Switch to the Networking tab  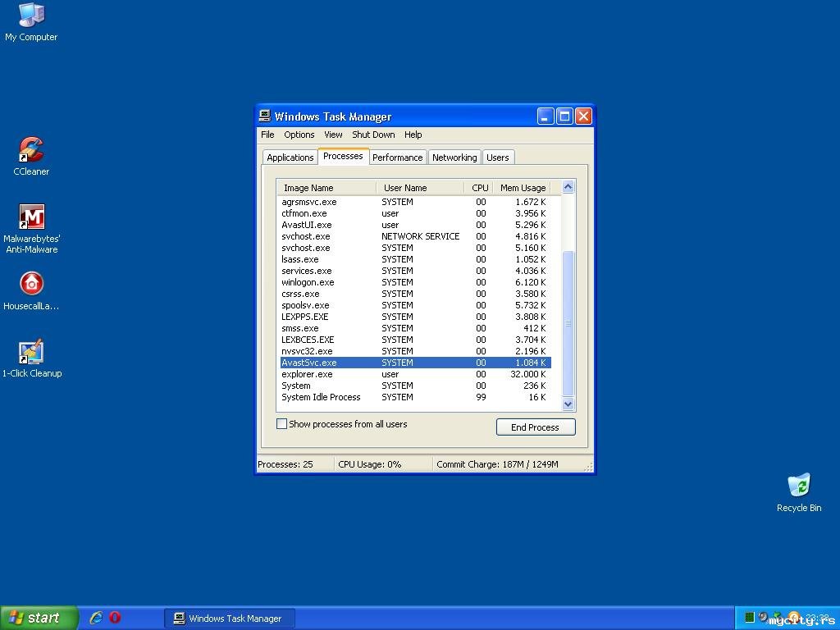[454, 157]
